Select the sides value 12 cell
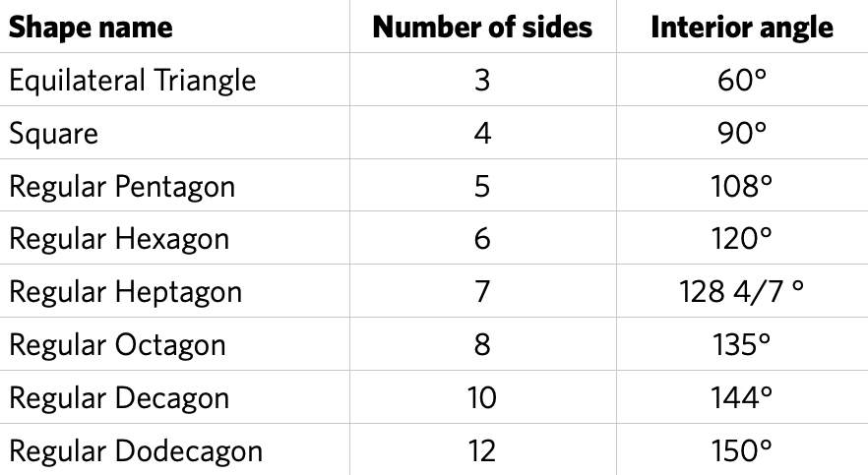The image size is (868, 475). click(x=482, y=450)
